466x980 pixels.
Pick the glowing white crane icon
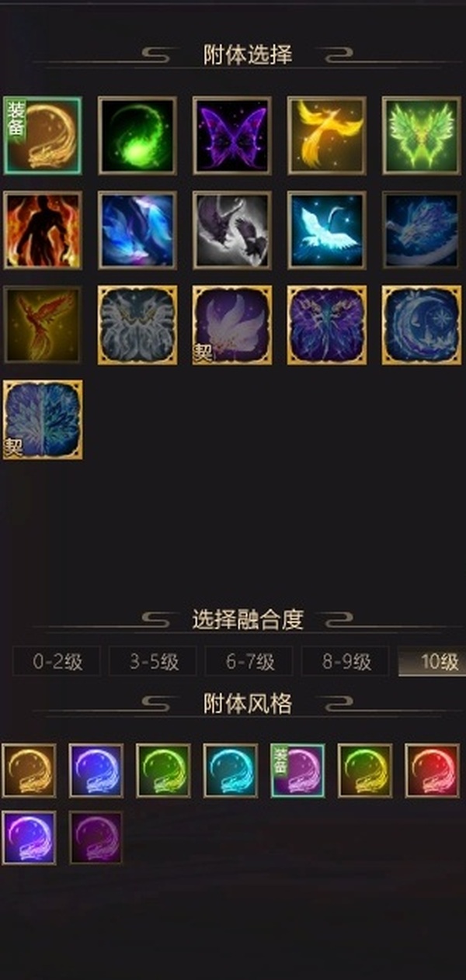[x=327, y=230]
